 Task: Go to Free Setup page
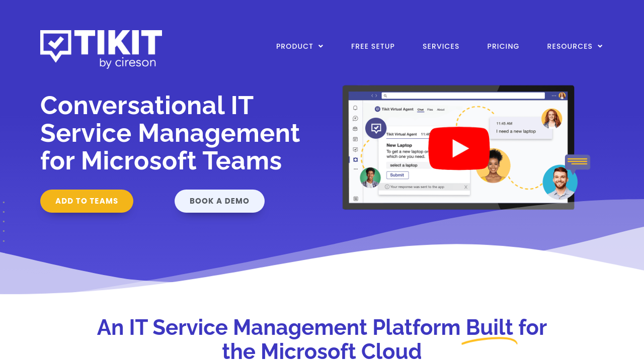(373, 46)
